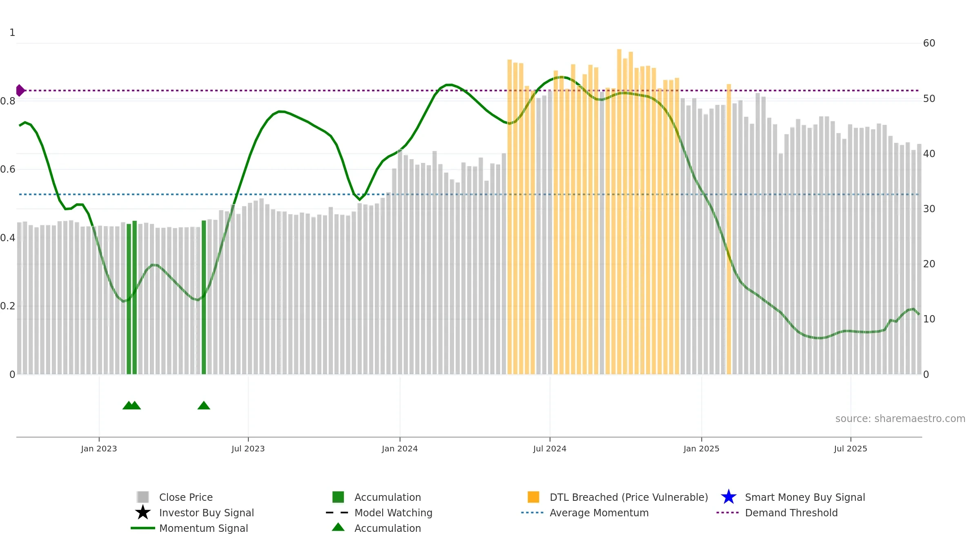This screenshot has width=980, height=551.
Task: Click the dashed Model Watching legend icon
Action: pos(337,513)
